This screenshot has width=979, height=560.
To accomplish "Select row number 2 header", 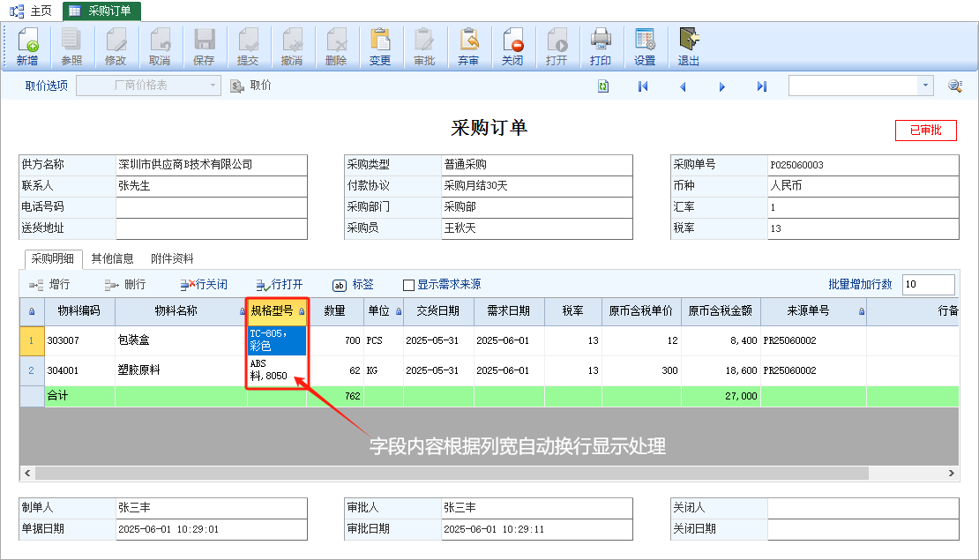I will [32, 371].
